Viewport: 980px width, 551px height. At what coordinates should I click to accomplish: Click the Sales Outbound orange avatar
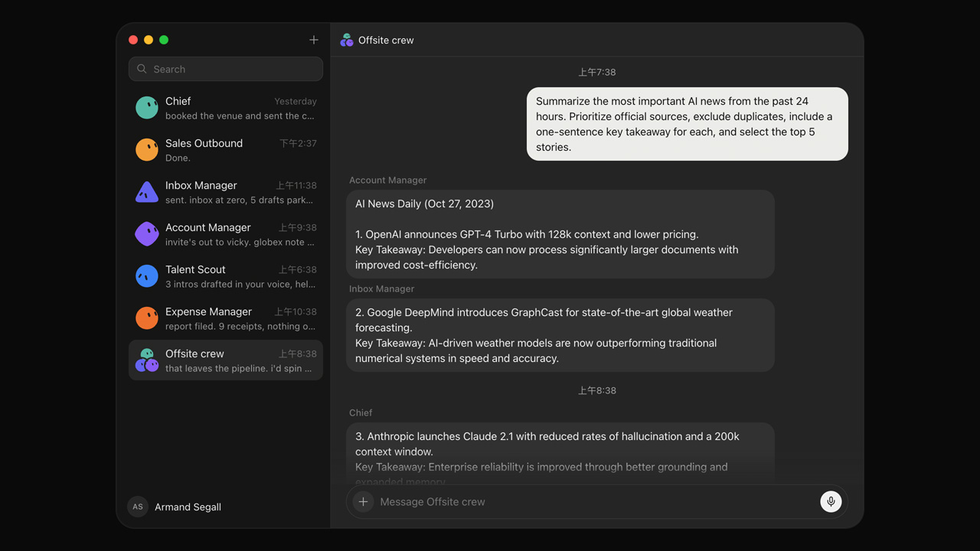[147, 150]
